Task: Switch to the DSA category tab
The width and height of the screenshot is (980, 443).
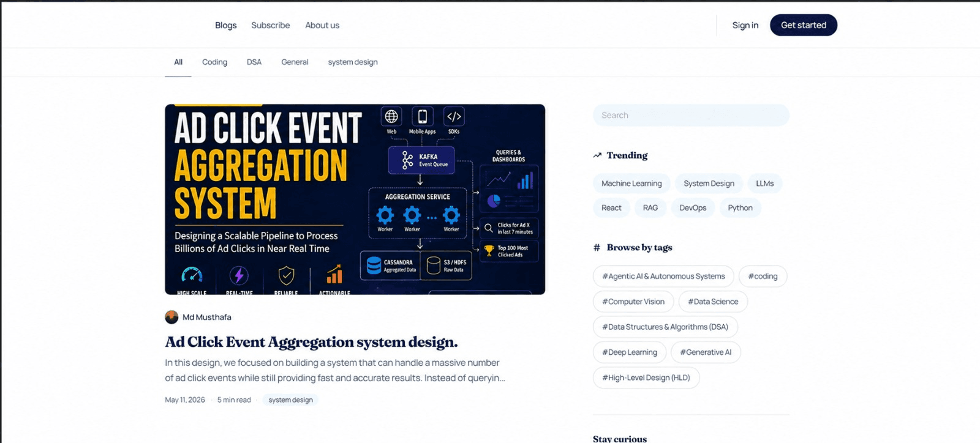Action: (254, 62)
